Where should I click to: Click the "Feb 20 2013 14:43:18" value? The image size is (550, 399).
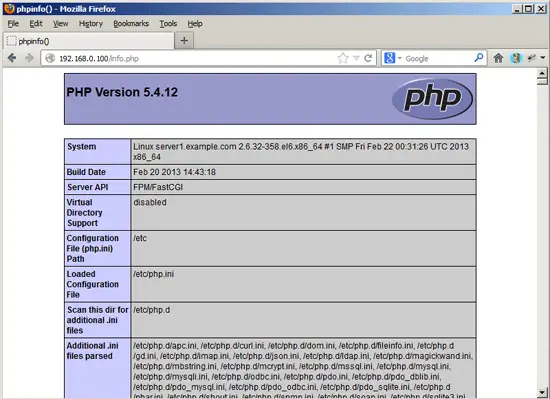tap(174, 172)
